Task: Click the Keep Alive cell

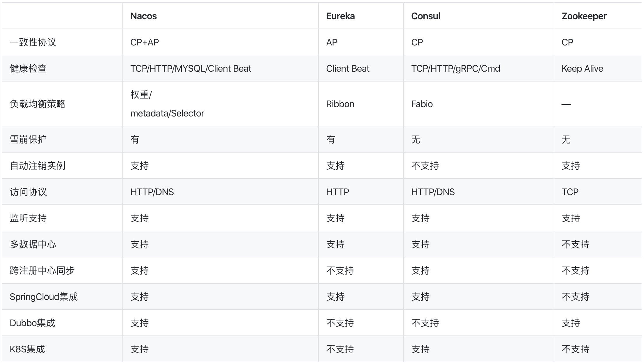Action: 582,68
